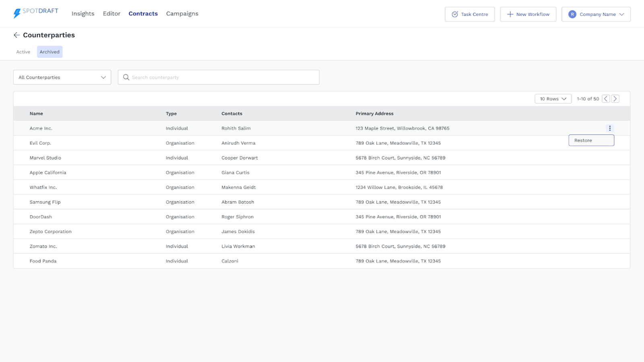This screenshot has width=644, height=362.
Task: Select the DoorDash counterparty
Action: pos(41,217)
